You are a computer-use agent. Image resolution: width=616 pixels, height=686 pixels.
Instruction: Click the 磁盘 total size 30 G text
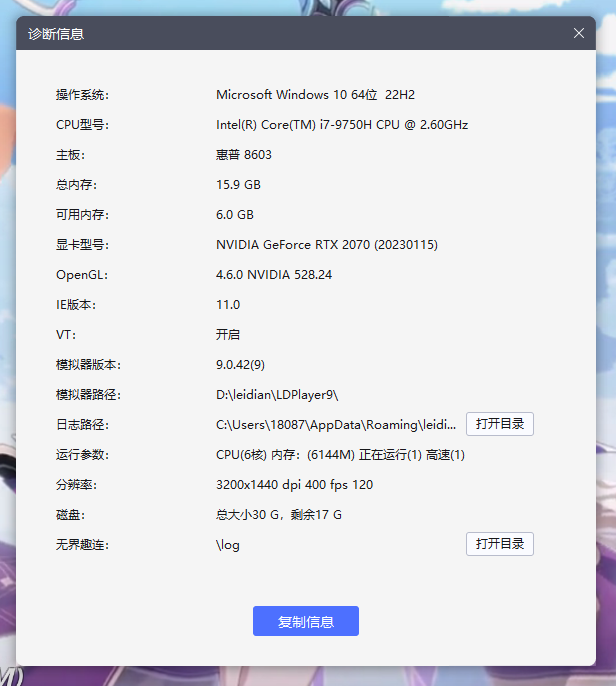(279, 515)
